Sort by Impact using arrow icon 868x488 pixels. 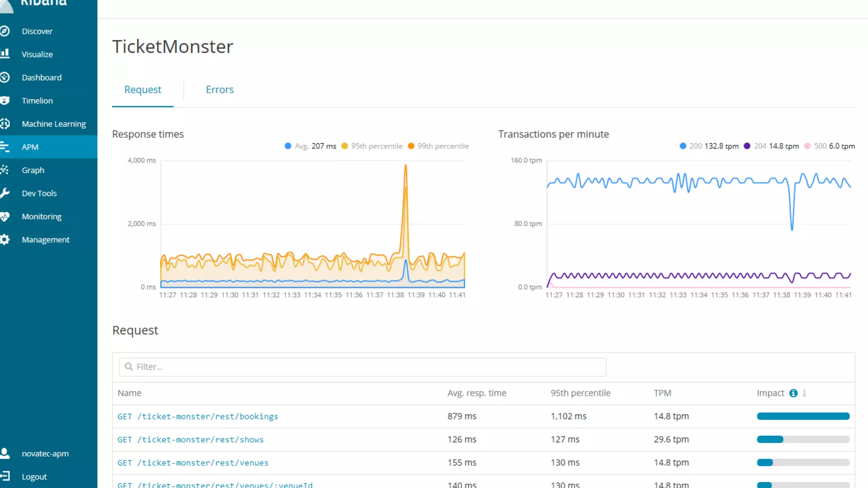(x=804, y=393)
